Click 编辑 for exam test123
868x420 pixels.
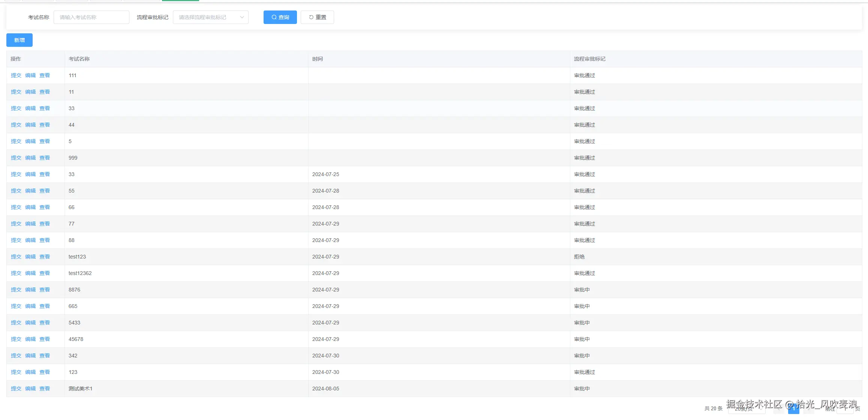pyautogui.click(x=30, y=257)
